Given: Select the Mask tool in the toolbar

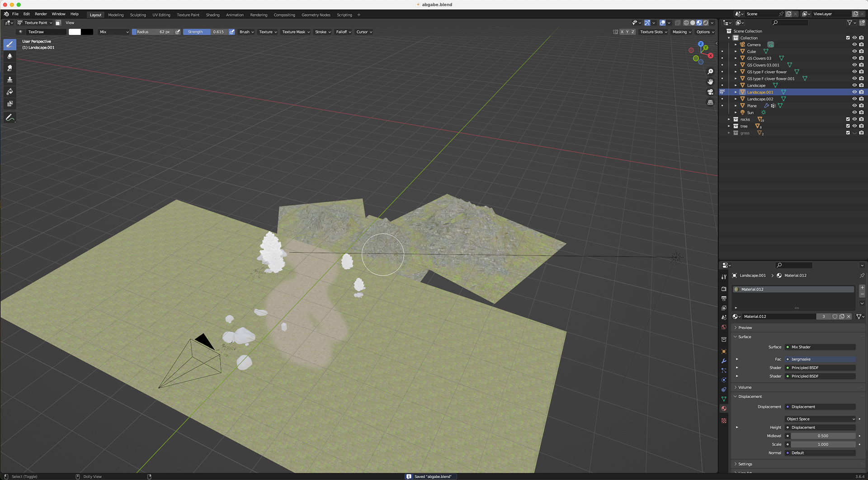Looking at the screenshot, I should (x=9, y=104).
